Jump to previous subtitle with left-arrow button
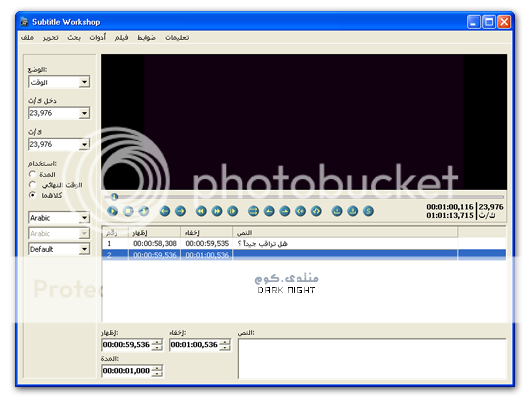The image size is (530, 399). coord(165,211)
